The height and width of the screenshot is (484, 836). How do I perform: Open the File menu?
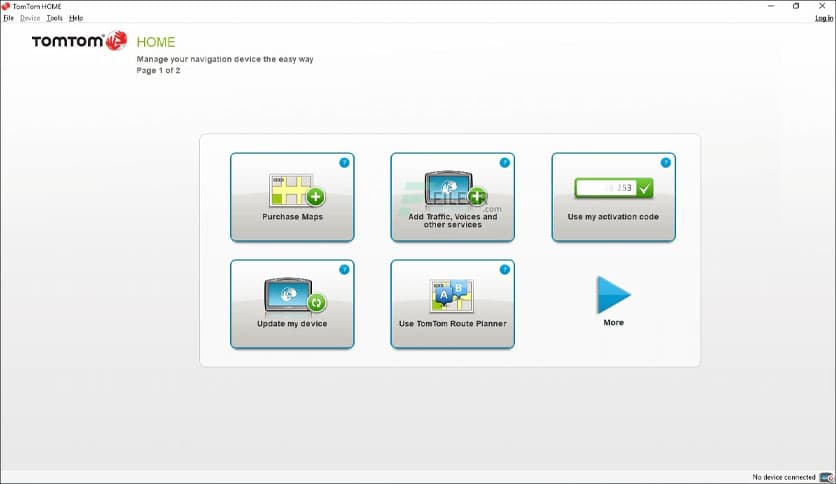click(9, 18)
